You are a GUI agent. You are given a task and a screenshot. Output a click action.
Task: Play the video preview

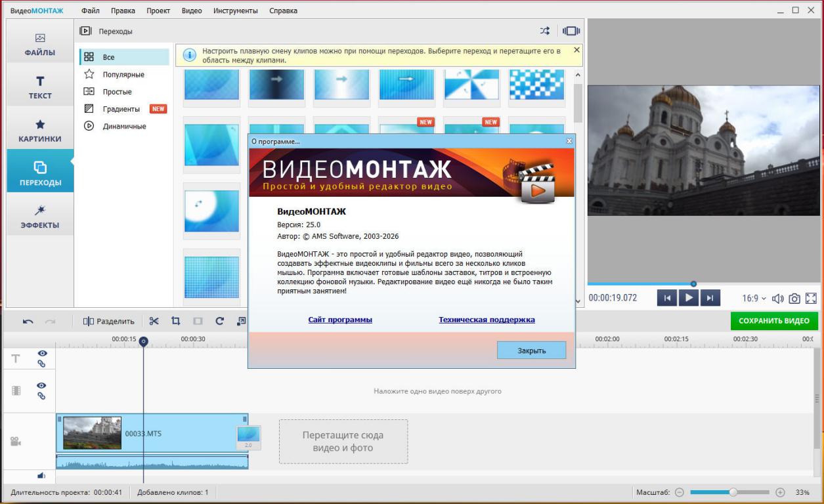[689, 298]
